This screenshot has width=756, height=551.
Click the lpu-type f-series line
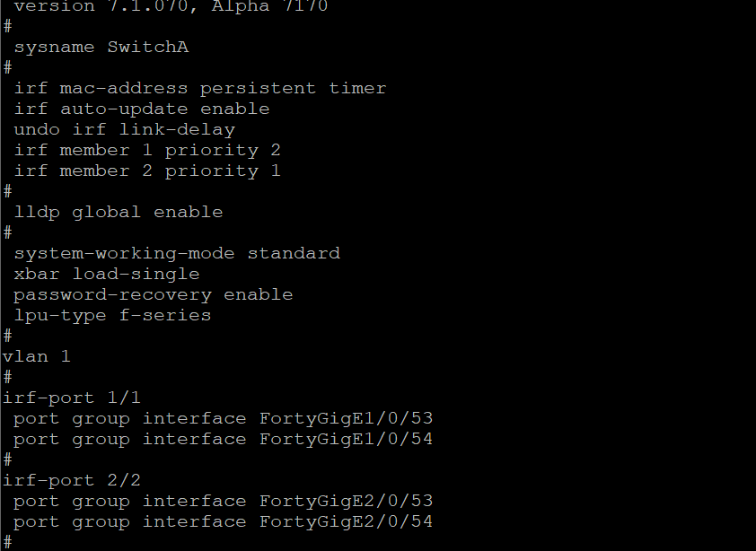pyautogui.click(x=112, y=315)
